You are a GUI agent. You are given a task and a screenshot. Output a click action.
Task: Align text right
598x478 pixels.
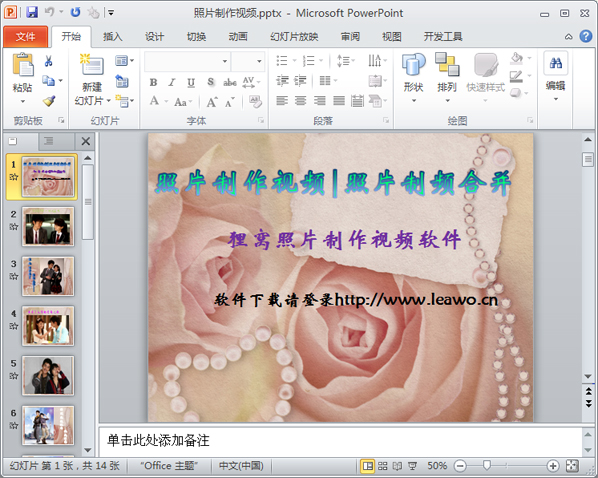pyautogui.click(x=320, y=100)
